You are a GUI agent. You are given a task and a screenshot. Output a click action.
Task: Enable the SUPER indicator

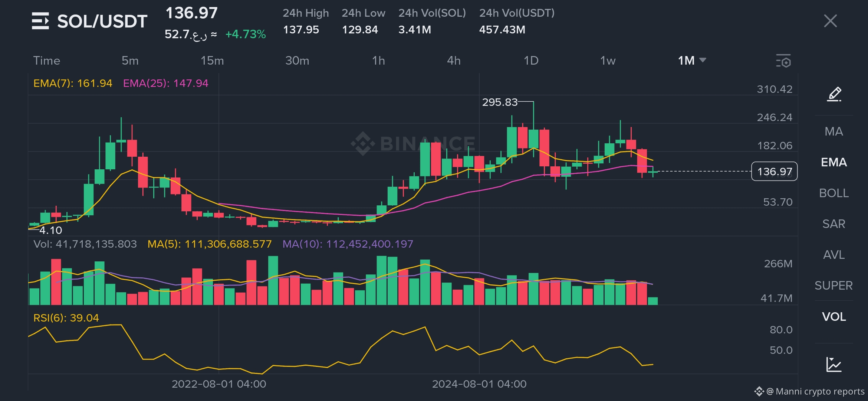pos(834,286)
